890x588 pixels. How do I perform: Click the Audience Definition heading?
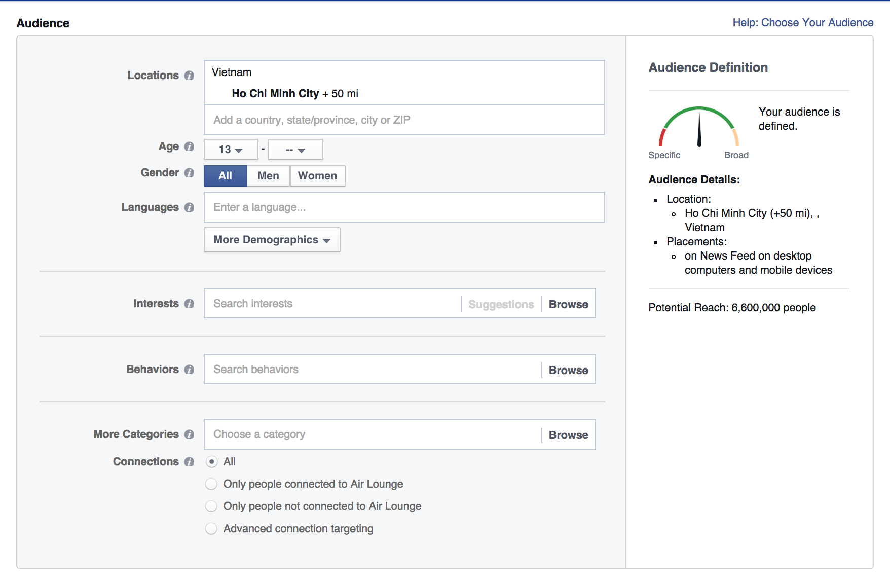(708, 67)
